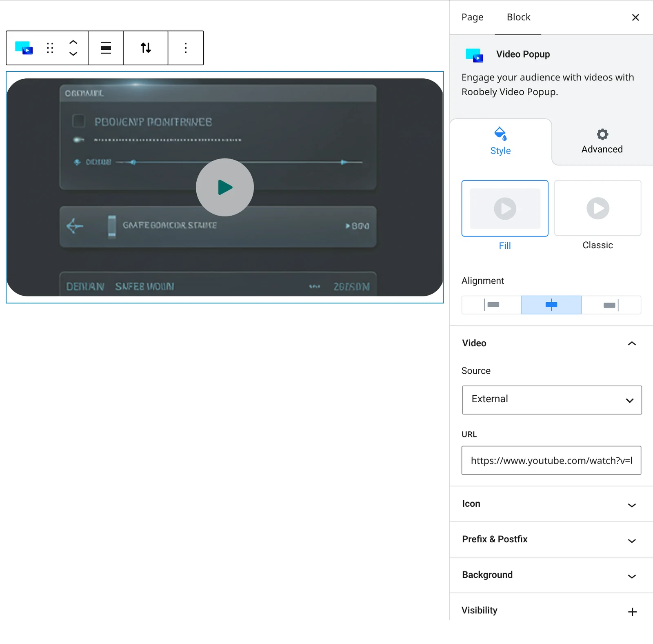Viewport: 653px width, 644px height.
Task: Expand the Prefix & Postfix panel
Action: (x=551, y=539)
